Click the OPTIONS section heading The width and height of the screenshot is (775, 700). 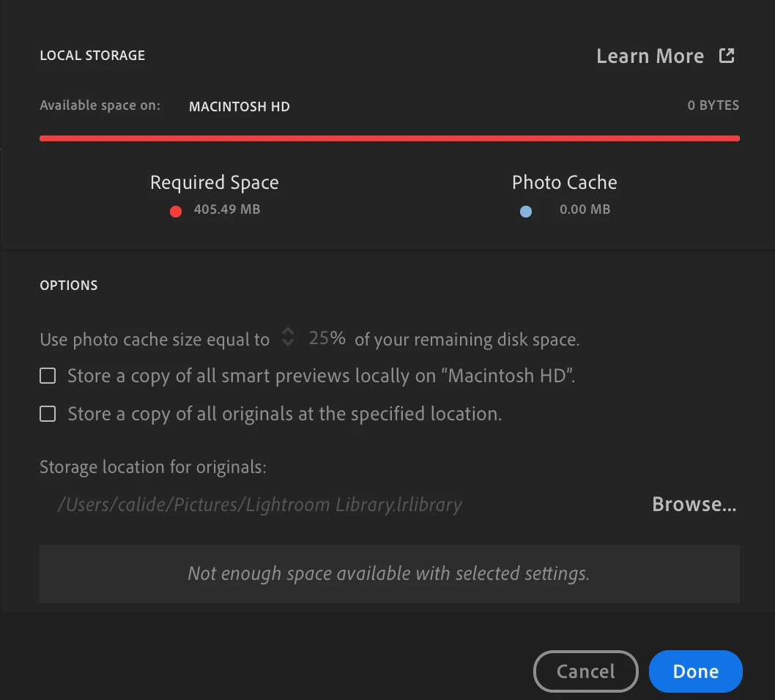point(69,286)
